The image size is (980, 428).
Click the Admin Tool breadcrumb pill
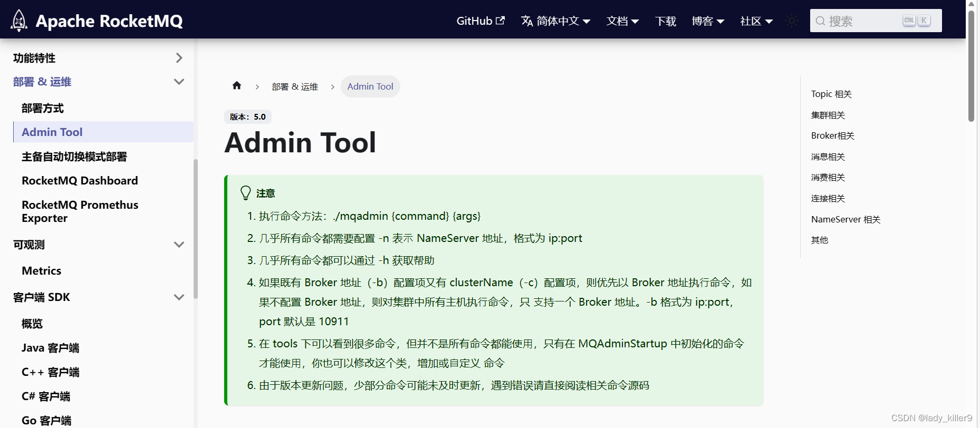pyautogui.click(x=370, y=86)
